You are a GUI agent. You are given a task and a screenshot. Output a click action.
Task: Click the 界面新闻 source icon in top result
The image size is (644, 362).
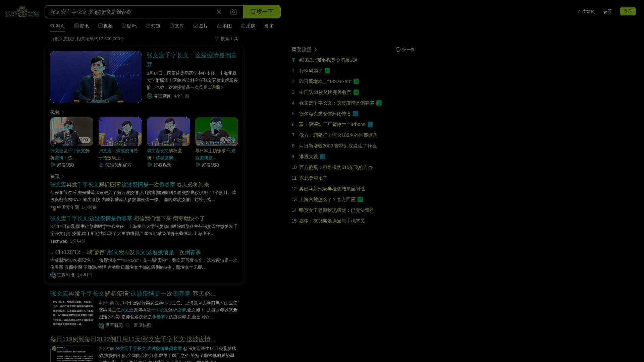150,96
